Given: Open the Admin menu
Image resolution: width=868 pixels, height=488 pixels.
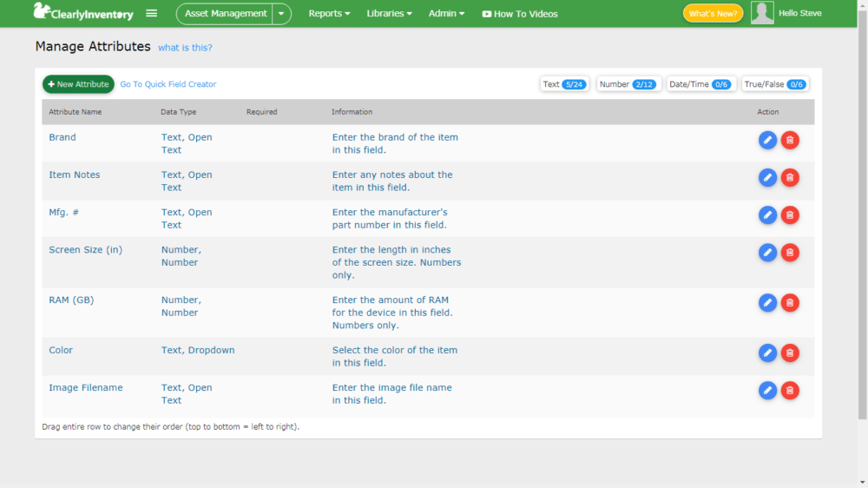Looking at the screenshot, I should coord(446,13).
